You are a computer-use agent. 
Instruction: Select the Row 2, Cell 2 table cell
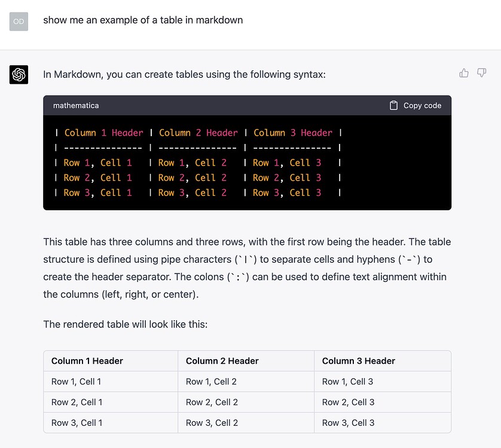pos(212,402)
